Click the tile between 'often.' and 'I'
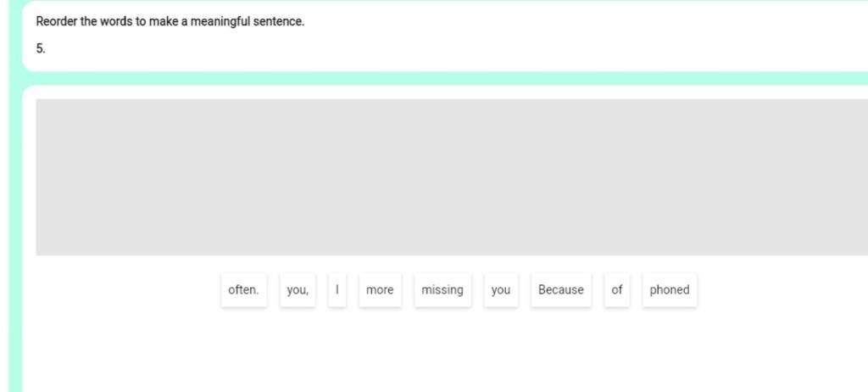 click(x=298, y=290)
